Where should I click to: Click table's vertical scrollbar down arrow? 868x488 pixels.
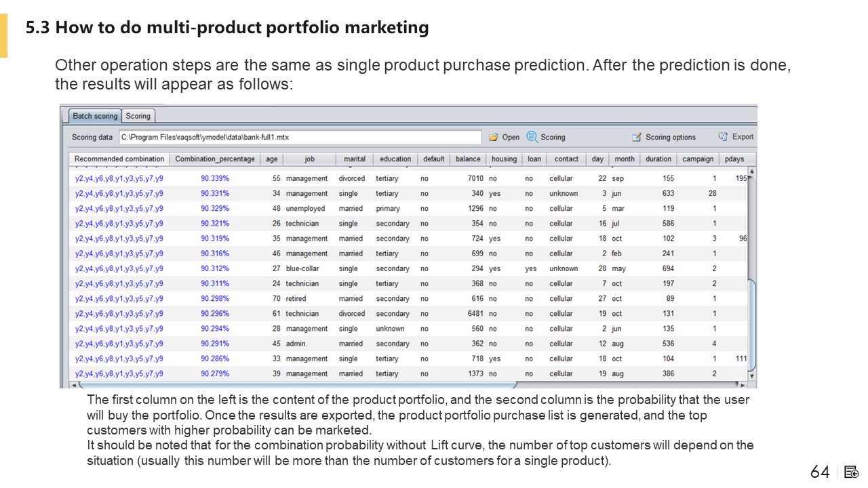click(751, 375)
